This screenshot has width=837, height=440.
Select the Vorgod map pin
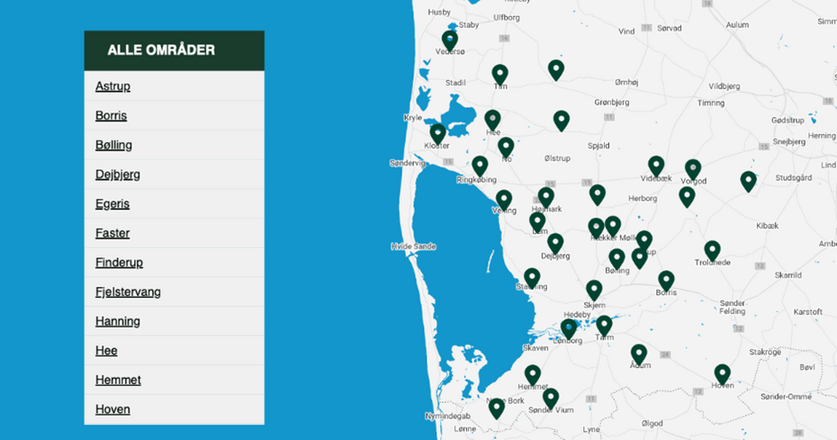(x=693, y=169)
